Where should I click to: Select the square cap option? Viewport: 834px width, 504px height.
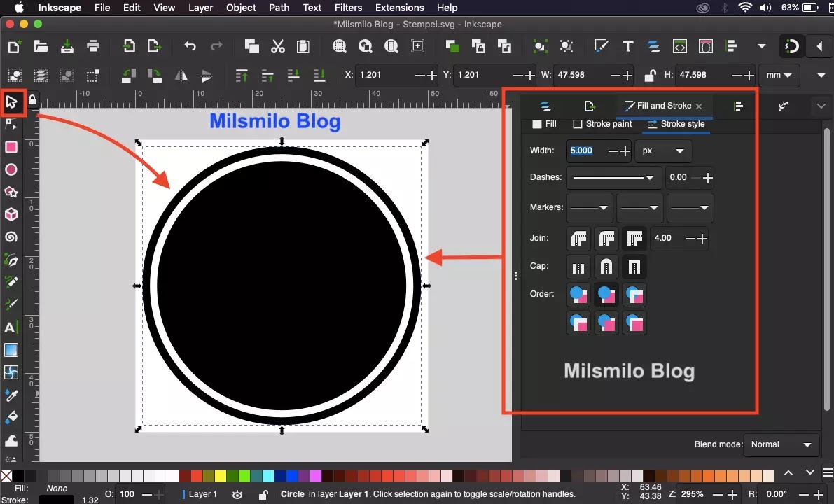[x=634, y=267]
